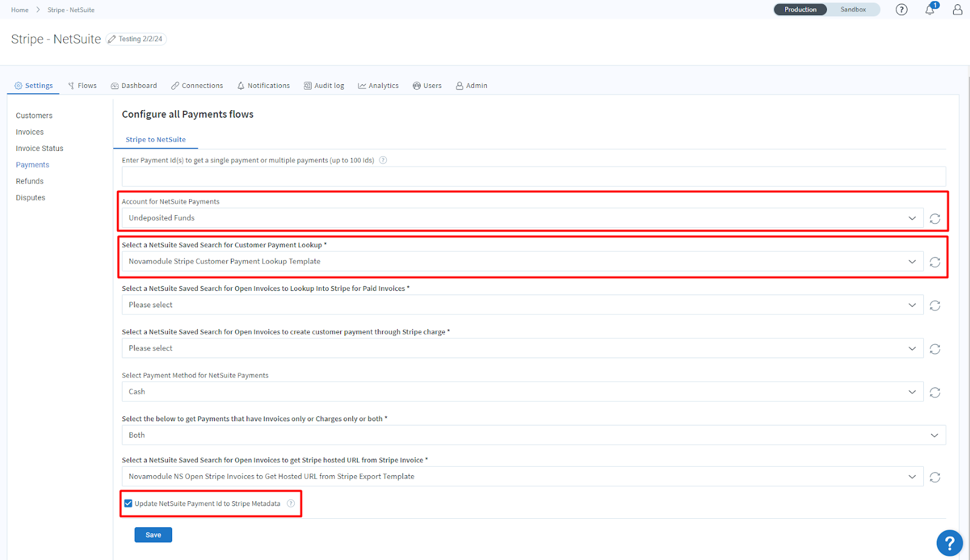970x560 pixels.
Task: Open the Dashboard tab
Action: tap(134, 86)
